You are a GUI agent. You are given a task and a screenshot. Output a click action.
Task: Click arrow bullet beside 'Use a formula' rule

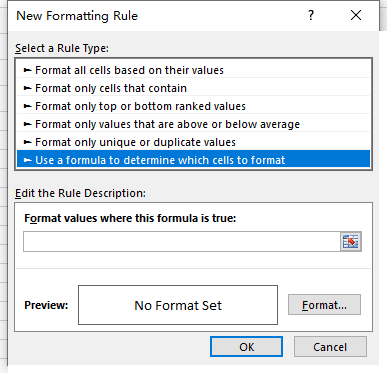pyautogui.click(x=27, y=160)
